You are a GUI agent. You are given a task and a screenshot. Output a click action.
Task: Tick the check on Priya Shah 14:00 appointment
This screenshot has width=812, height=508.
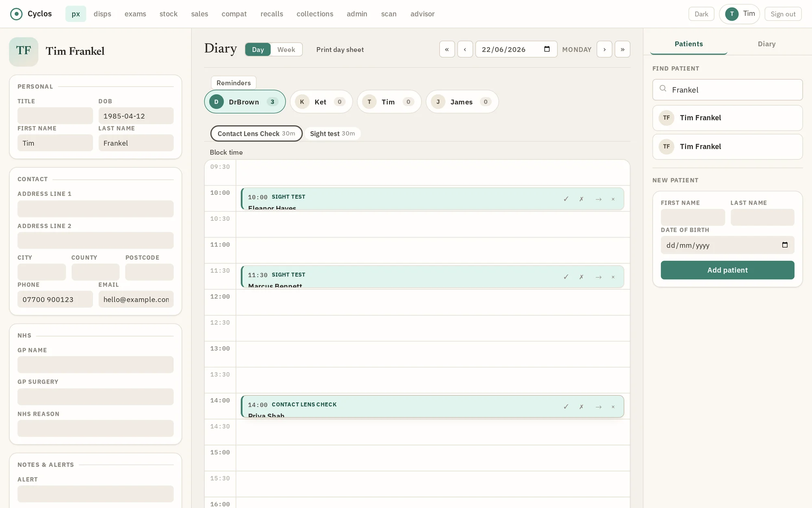(566, 407)
